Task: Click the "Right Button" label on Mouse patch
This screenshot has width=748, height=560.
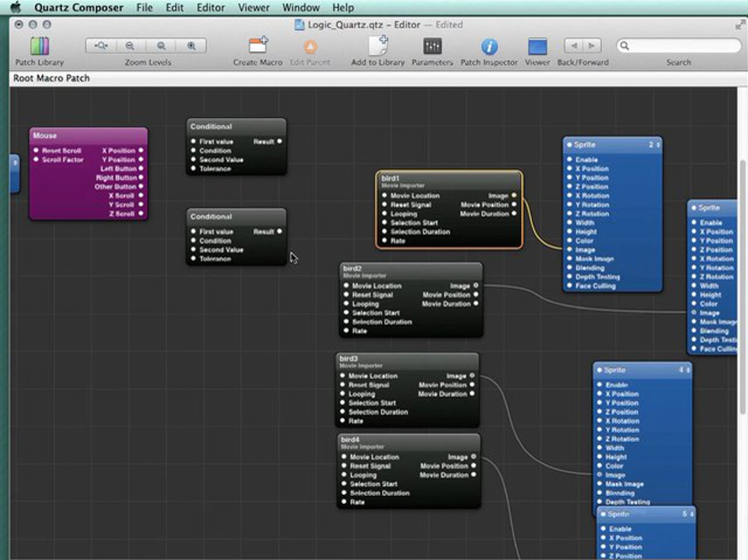Action: click(x=116, y=178)
